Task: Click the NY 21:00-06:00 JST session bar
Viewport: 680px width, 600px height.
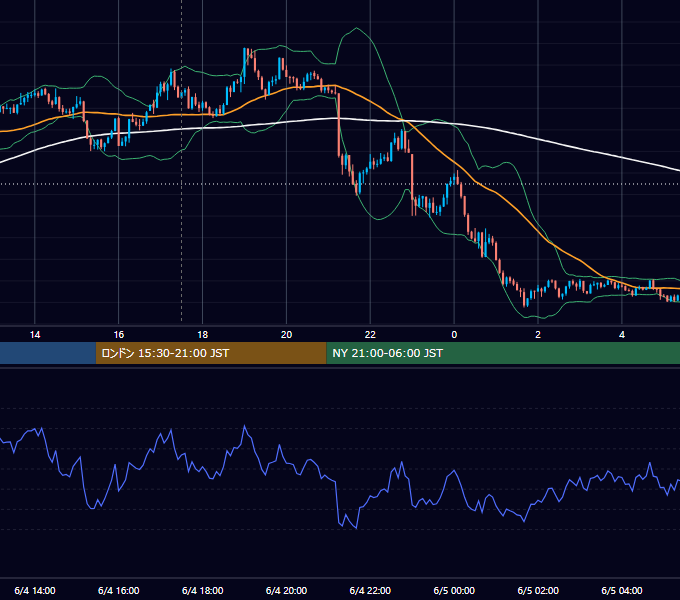Action: pyautogui.click(x=503, y=353)
